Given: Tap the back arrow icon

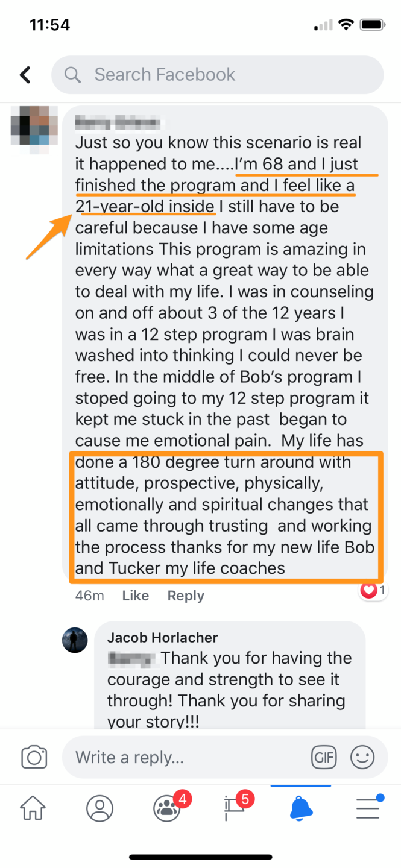Looking at the screenshot, I should pyautogui.click(x=25, y=75).
